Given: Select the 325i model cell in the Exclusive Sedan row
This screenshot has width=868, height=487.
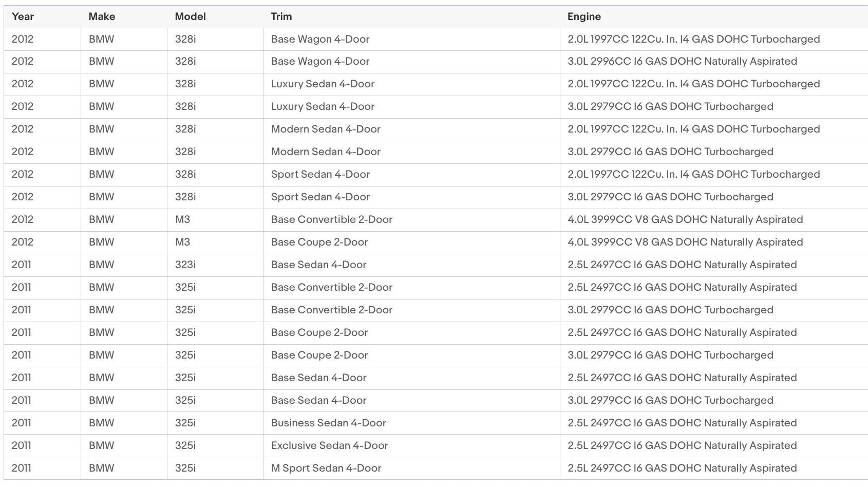Looking at the screenshot, I should tap(215, 446).
